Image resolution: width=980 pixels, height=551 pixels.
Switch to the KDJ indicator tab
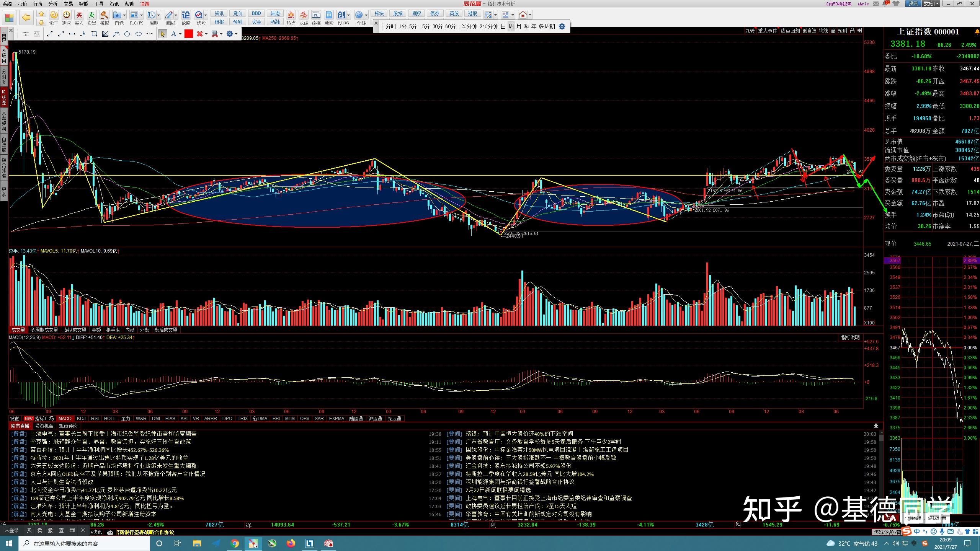(81, 419)
